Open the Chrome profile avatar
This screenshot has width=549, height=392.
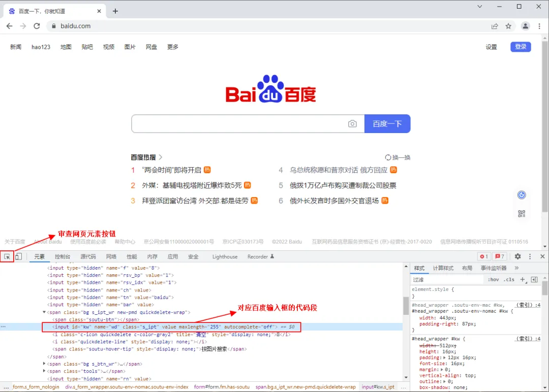pyautogui.click(x=525, y=26)
